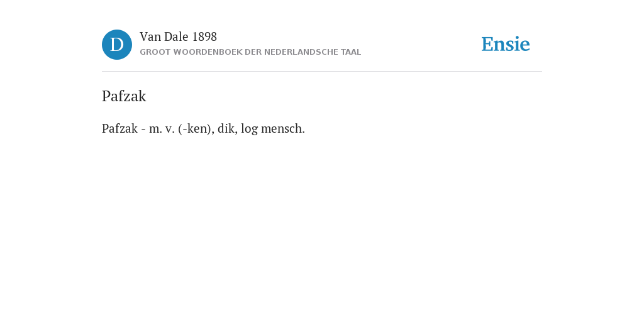
Task: Select the large Pafzak heading
Action: coord(124,96)
